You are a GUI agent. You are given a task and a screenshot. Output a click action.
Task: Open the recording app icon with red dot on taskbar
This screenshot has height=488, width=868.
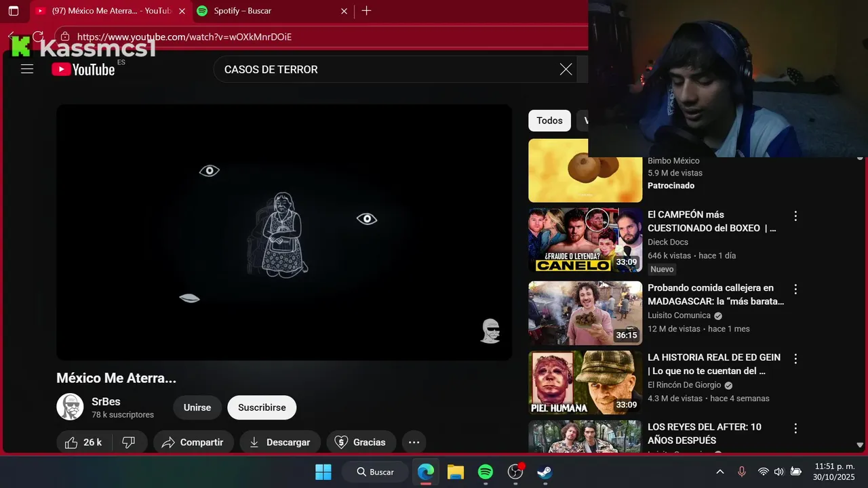click(x=515, y=472)
